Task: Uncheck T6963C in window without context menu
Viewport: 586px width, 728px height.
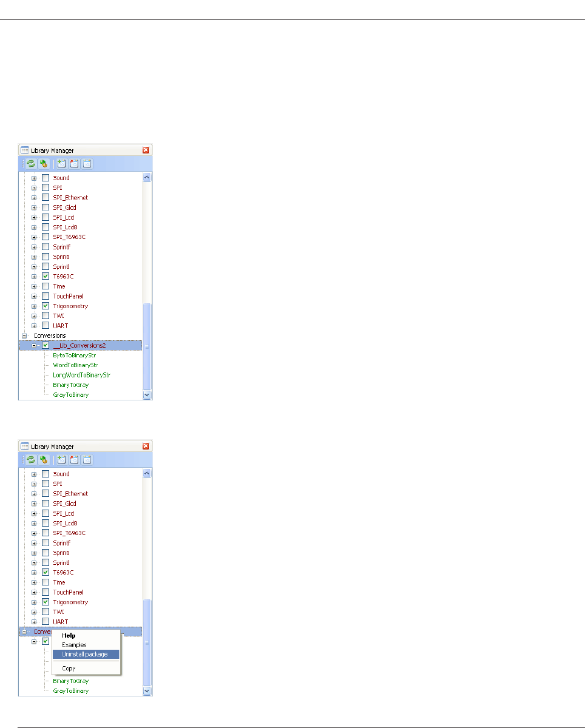Action: 45,276
